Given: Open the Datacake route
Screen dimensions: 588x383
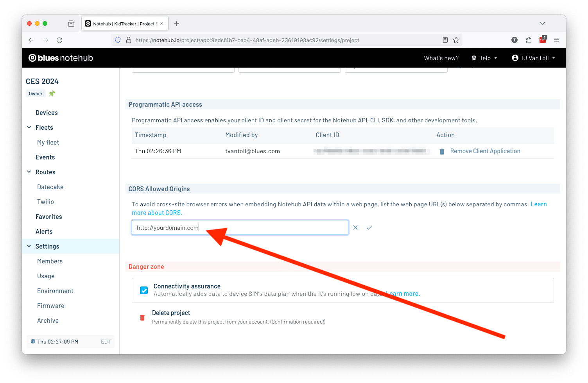Looking at the screenshot, I should click(50, 187).
